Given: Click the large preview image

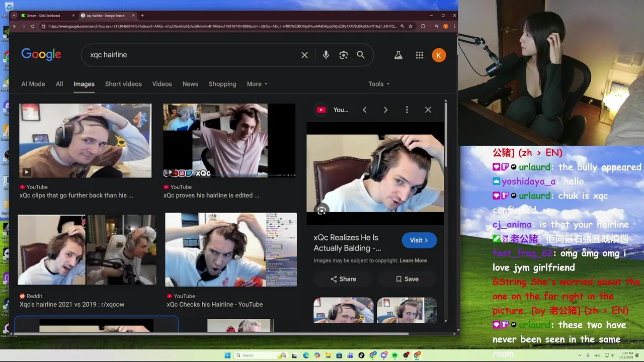Looking at the screenshot, I should (x=375, y=173).
